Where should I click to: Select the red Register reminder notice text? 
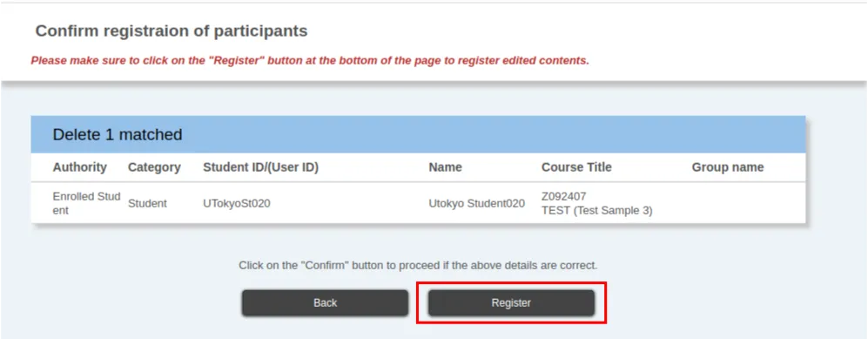coord(310,60)
